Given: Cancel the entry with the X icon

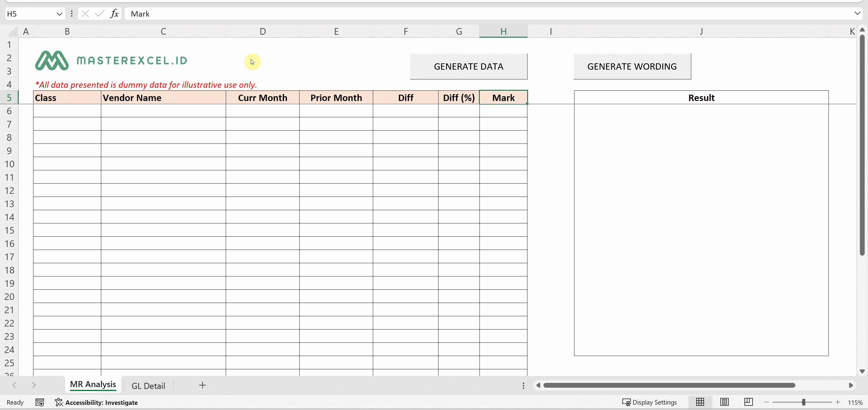Looking at the screenshot, I should 85,14.
